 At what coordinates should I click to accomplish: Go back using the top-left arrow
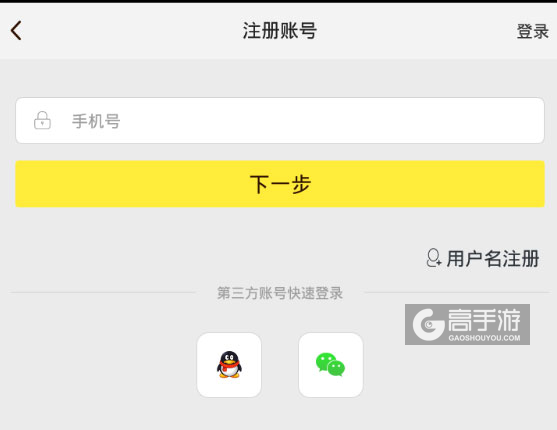pyautogui.click(x=16, y=31)
